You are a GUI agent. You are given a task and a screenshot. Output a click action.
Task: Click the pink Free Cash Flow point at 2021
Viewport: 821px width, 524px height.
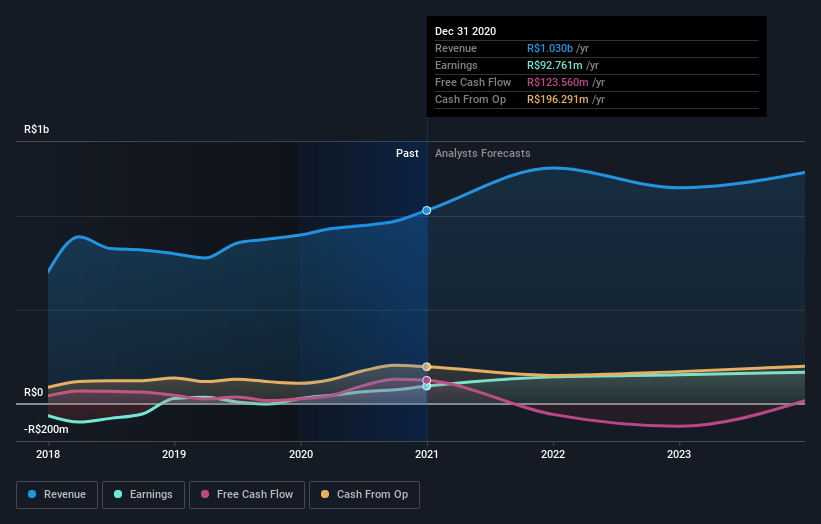427,380
